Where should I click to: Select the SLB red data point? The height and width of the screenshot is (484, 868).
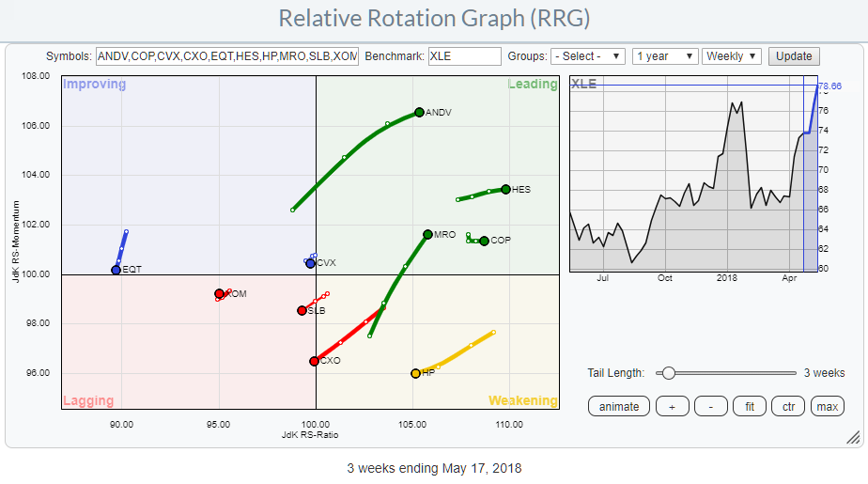coord(302,310)
